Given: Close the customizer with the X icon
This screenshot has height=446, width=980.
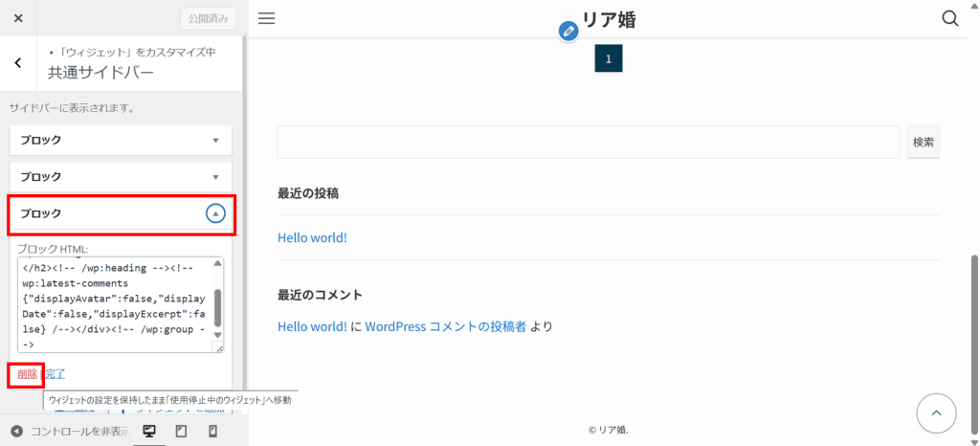Looking at the screenshot, I should tap(18, 18).
